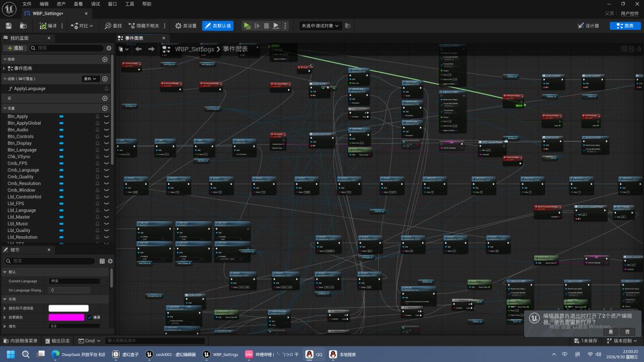Expand the event graph tree item
The height and width of the screenshot is (362, 644).
coord(4,68)
